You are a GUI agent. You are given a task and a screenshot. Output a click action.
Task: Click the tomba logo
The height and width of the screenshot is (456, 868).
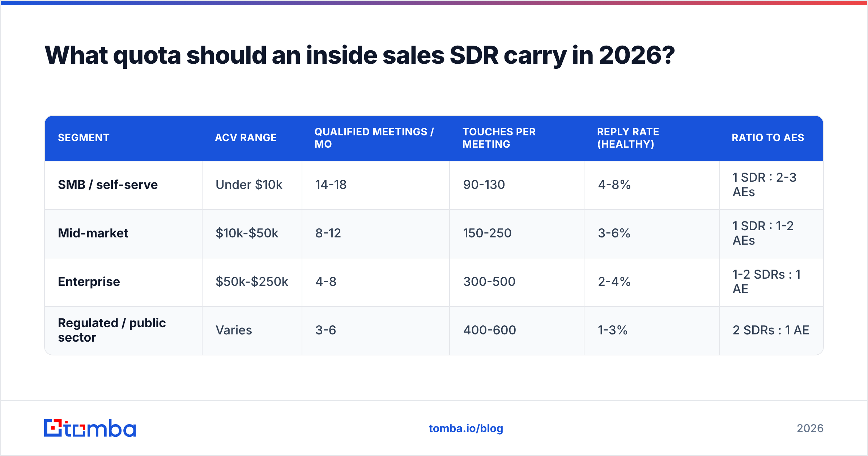pos(90,428)
